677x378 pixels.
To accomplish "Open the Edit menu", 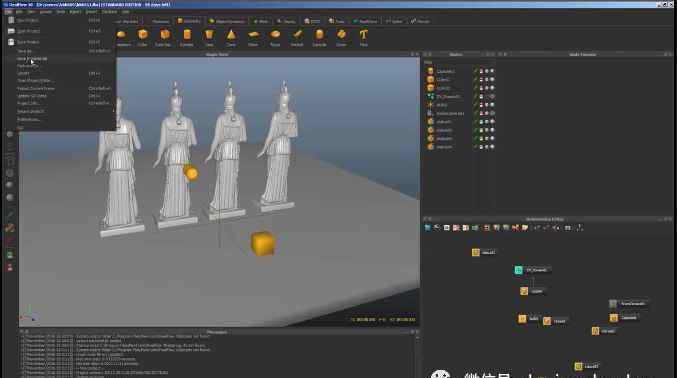I will [19, 12].
